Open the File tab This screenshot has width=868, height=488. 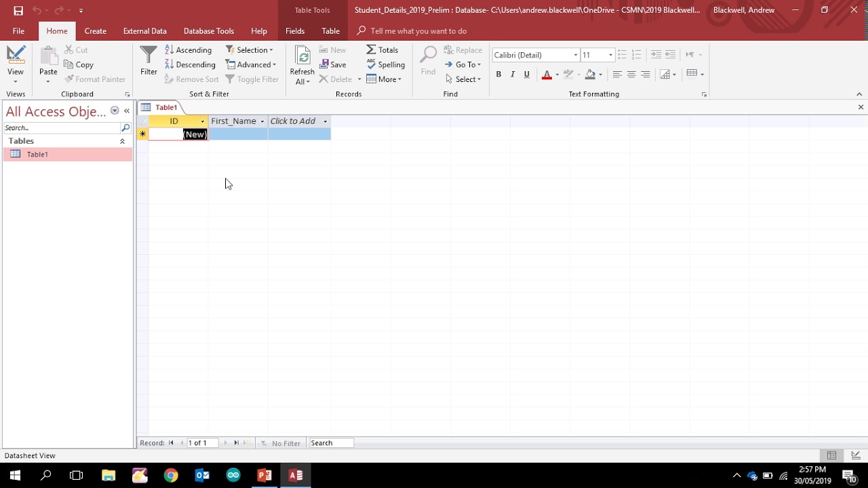[x=18, y=30]
